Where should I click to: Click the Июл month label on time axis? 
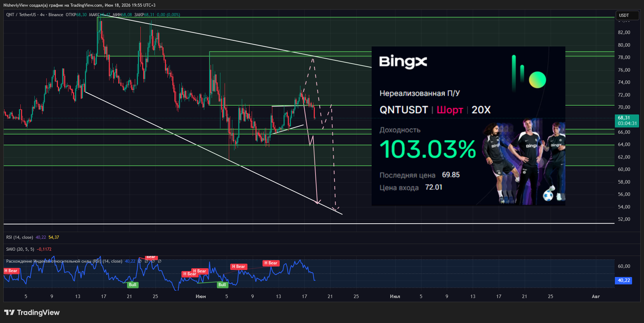395,297
